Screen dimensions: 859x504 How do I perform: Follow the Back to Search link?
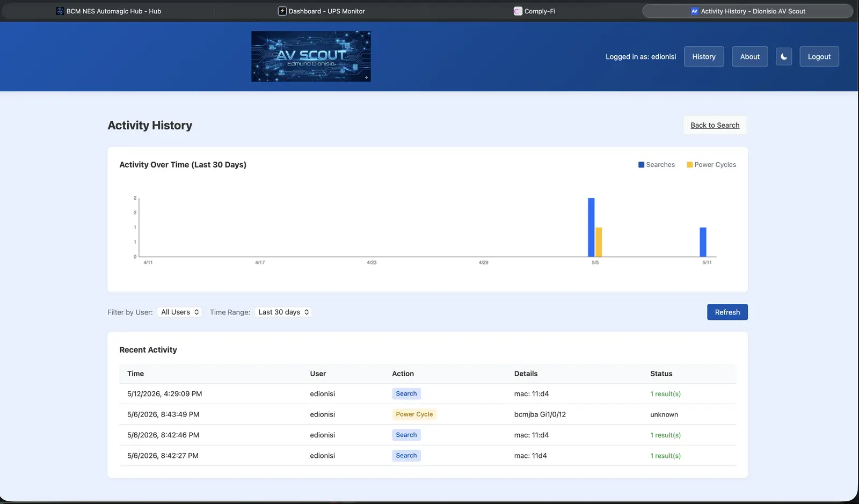715,125
